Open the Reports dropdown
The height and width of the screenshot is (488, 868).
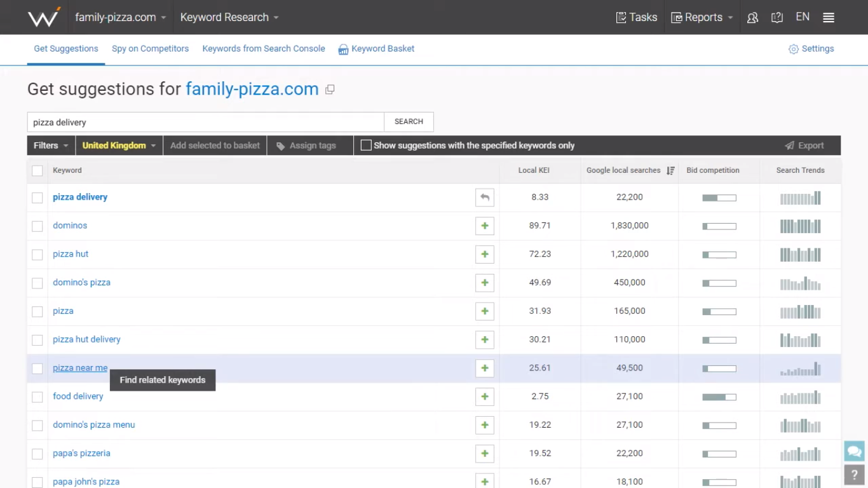click(702, 17)
